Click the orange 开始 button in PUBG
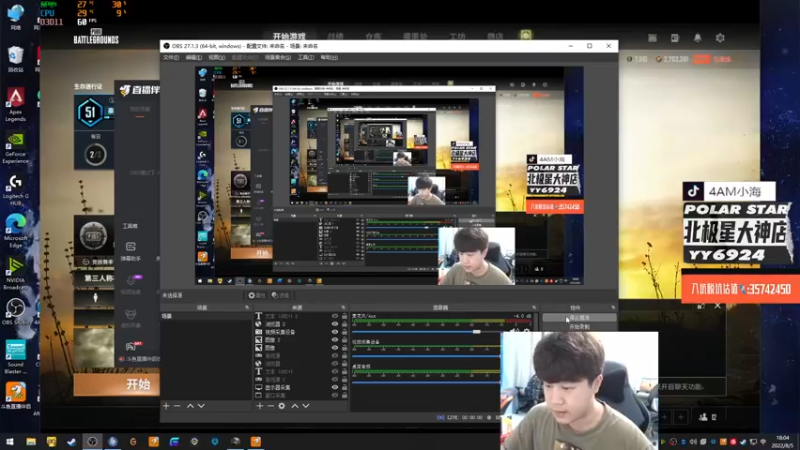The width and height of the screenshot is (800, 450). point(117,384)
